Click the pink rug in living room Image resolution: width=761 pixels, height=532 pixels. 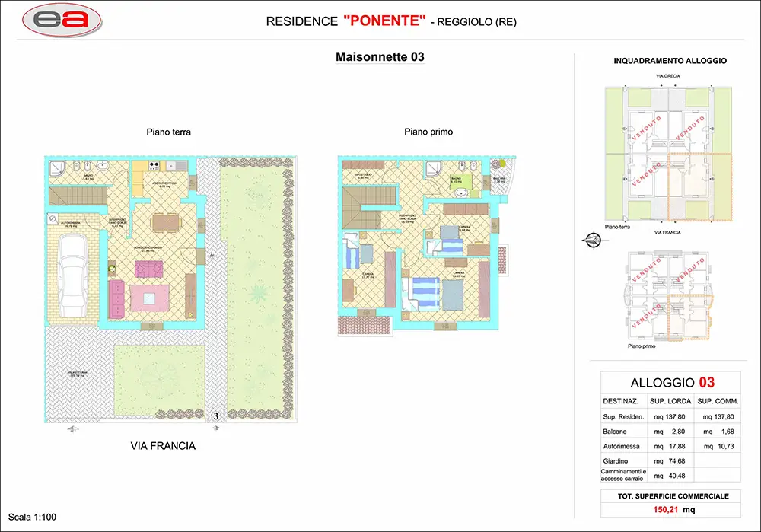pos(147,297)
